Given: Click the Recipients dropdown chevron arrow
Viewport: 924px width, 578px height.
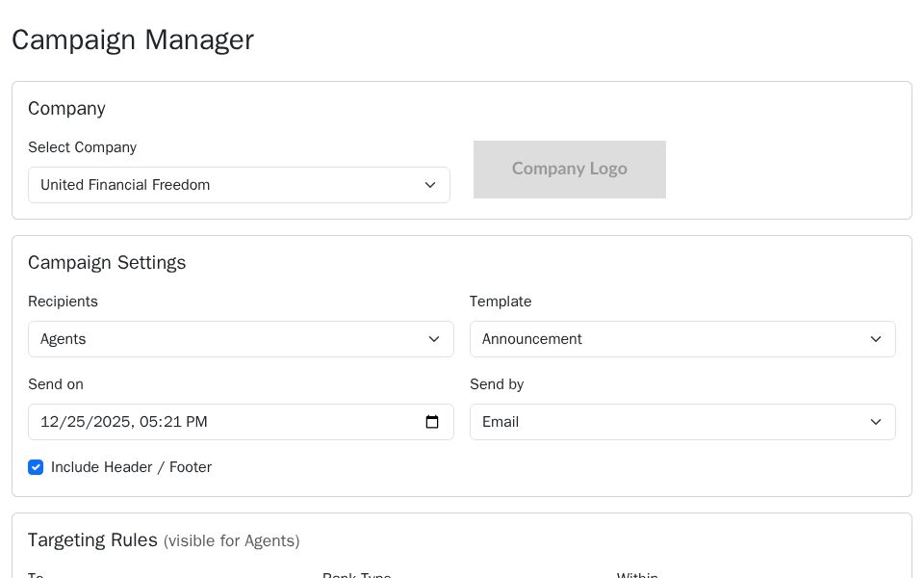Looking at the screenshot, I should coord(433,339).
